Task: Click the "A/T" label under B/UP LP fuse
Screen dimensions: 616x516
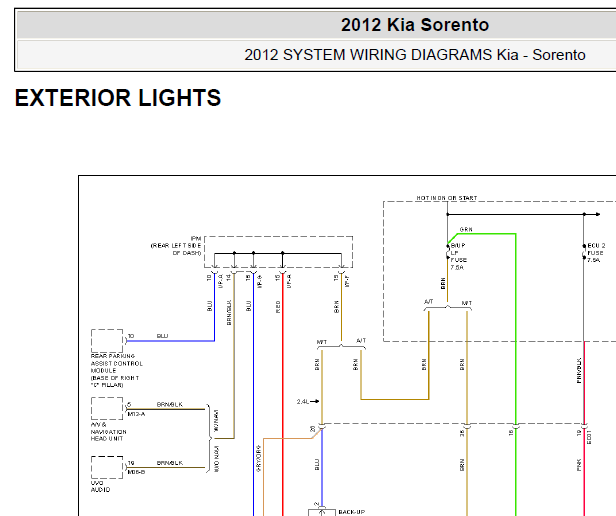Action: [x=429, y=301]
